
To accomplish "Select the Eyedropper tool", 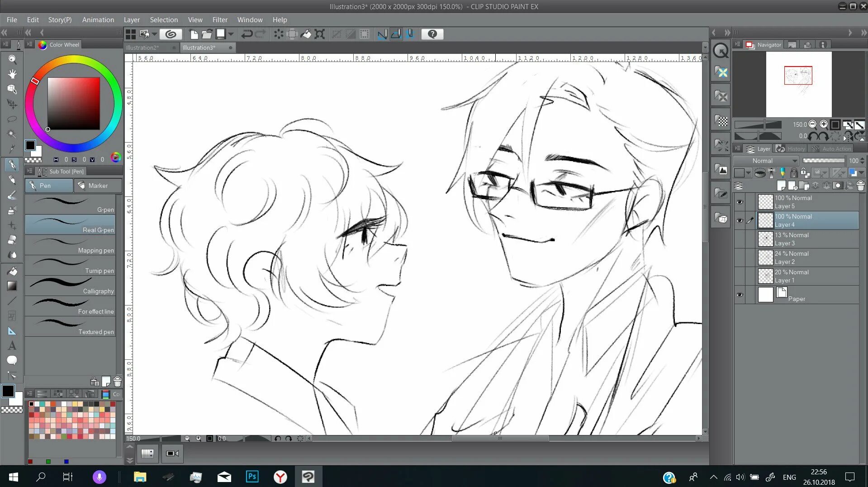I will pos(12,149).
